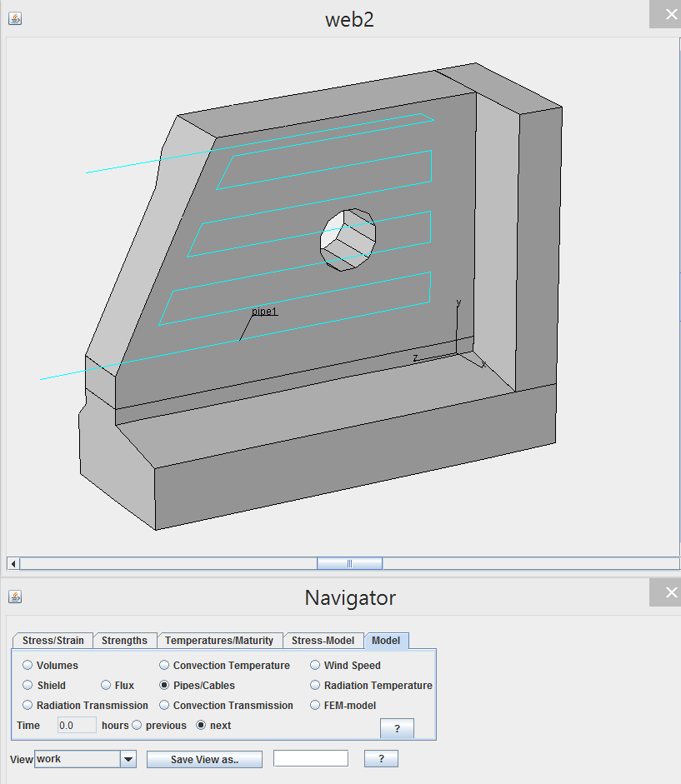Select the previous time step radio

click(137, 725)
